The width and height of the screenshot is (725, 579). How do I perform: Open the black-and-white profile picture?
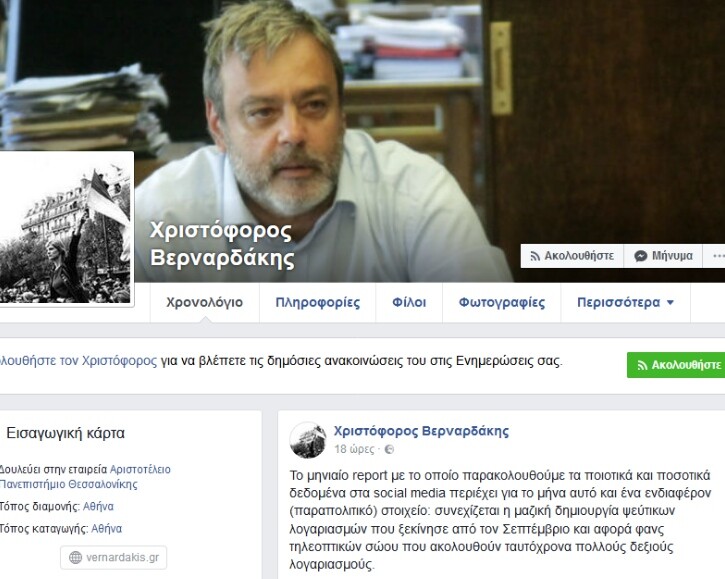click(x=65, y=228)
